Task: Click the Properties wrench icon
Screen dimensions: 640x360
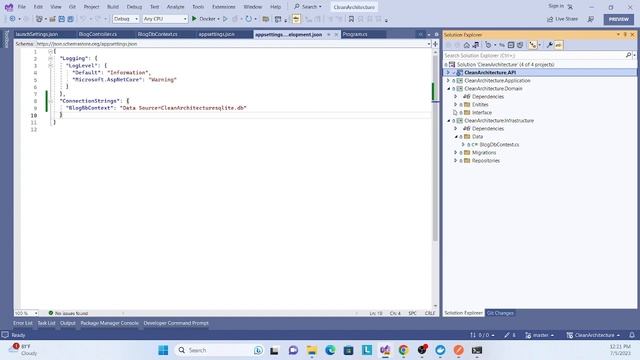Action: pos(549,45)
